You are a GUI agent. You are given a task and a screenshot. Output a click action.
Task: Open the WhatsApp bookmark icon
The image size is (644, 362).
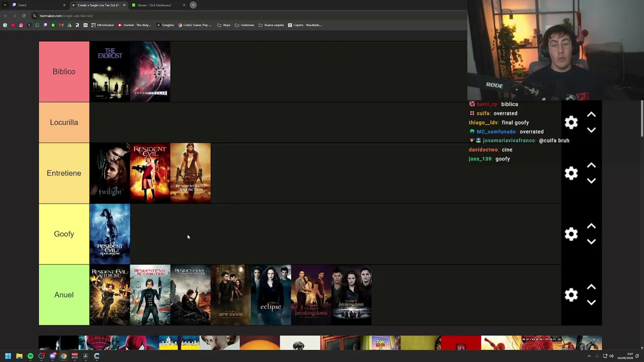pyautogui.click(x=37, y=25)
